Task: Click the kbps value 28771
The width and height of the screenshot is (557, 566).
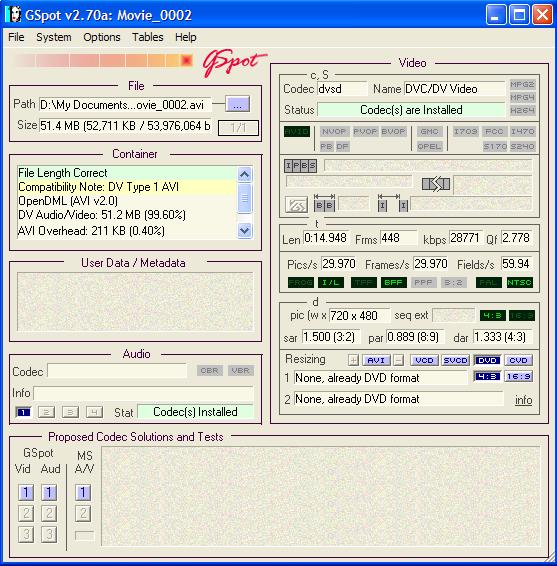Action: coord(465,238)
